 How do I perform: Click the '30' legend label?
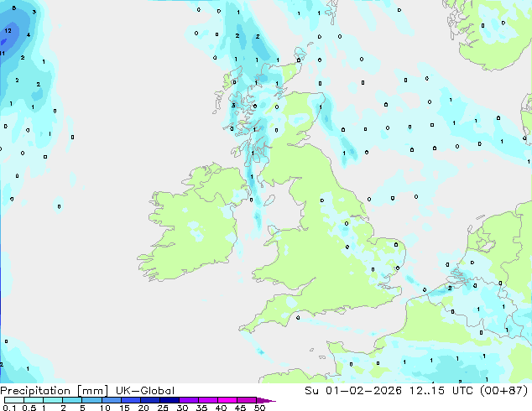tap(182, 408)
